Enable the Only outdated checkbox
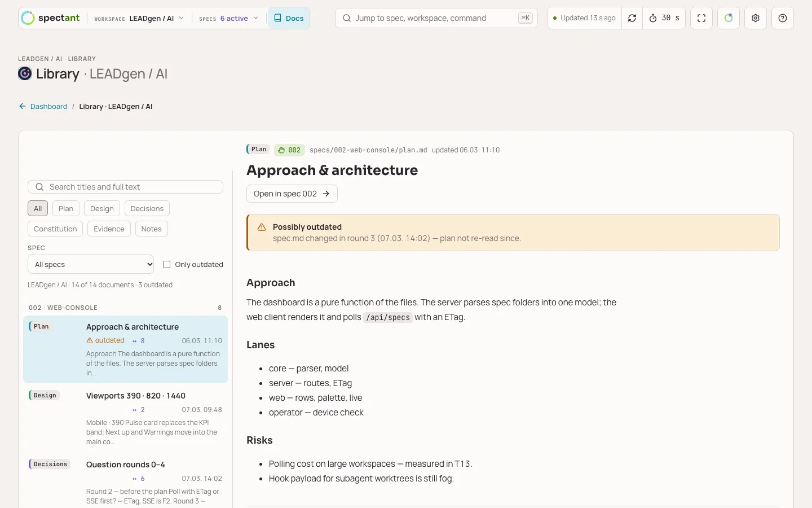This screenshot has width=812, height=508. [x=166, y=264]
